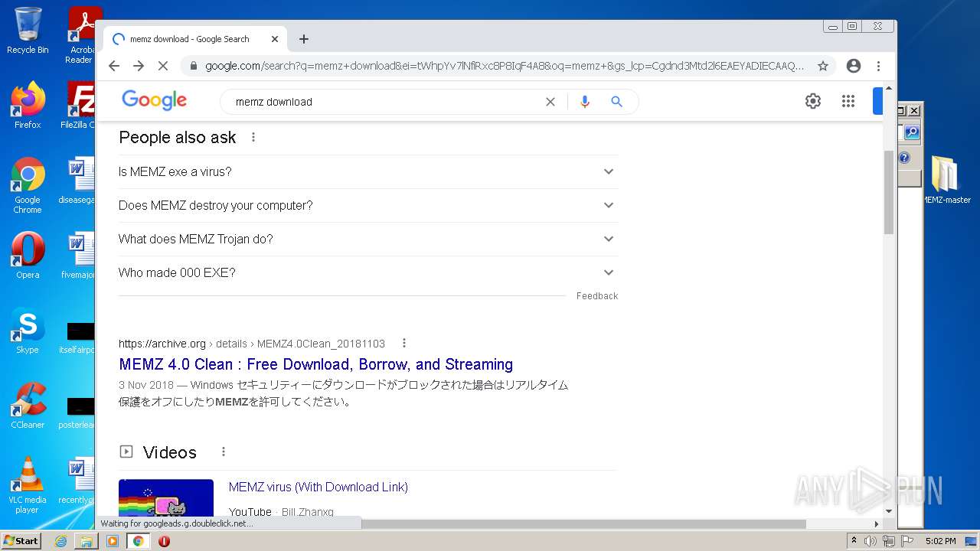980x551 pixels.
Task: Switch to Chrome in the taskbar
Action: (139, 541)
